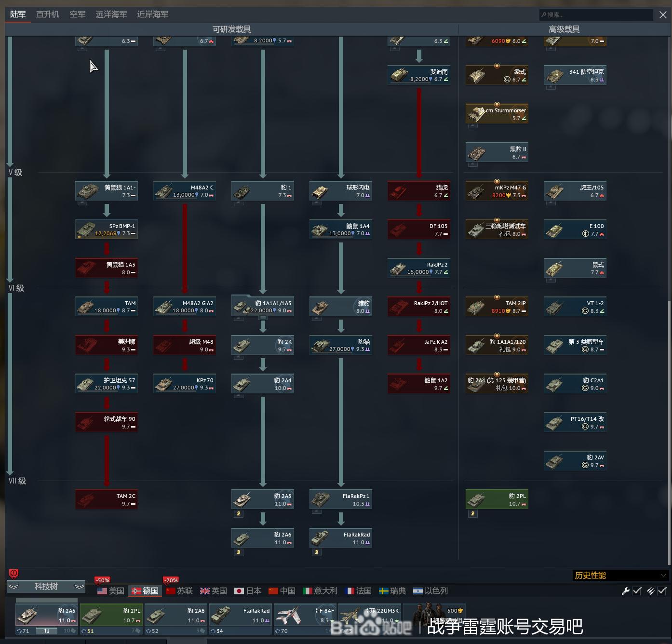The width and height of the screenshot is (672, 644).
Task: Expand the 豹 1A1A1/1A5 group toggle below card
Action: pos(263,318)
